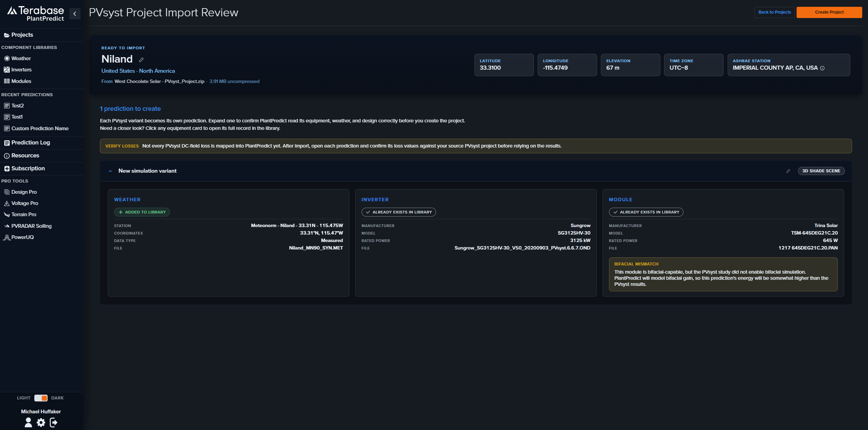This screenshot has height=430, width=868.
Task: Open the Weather library
Action: [21, 58]
